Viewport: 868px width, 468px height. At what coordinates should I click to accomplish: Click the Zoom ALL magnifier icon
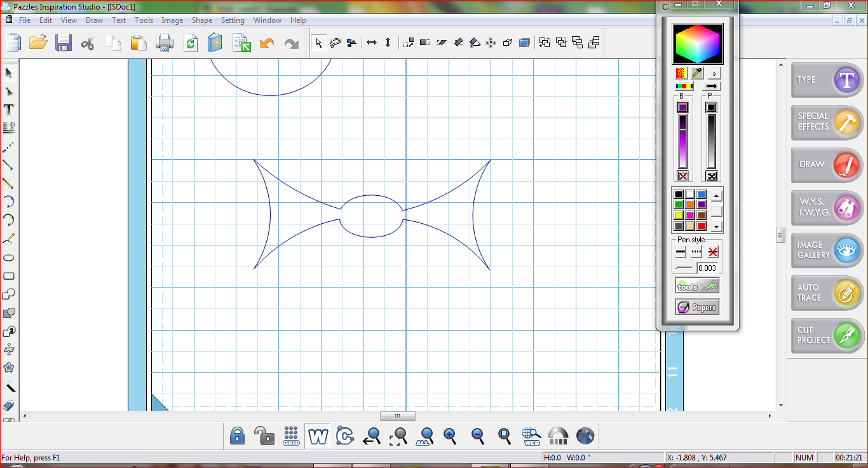pos(426,436)
